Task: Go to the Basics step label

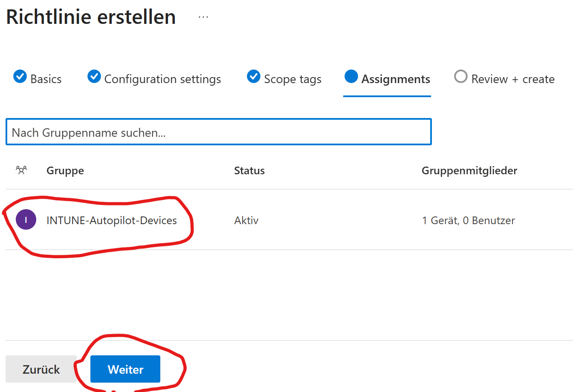Action: (x=46, y=79)
